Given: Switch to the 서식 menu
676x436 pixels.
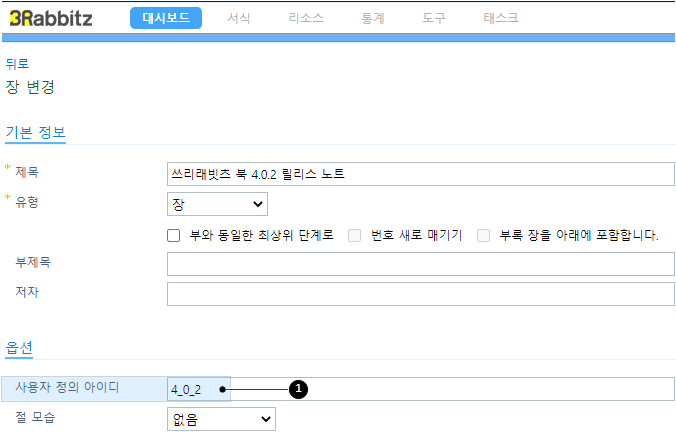Looking at the screenshot, I should tap(239, 18).
